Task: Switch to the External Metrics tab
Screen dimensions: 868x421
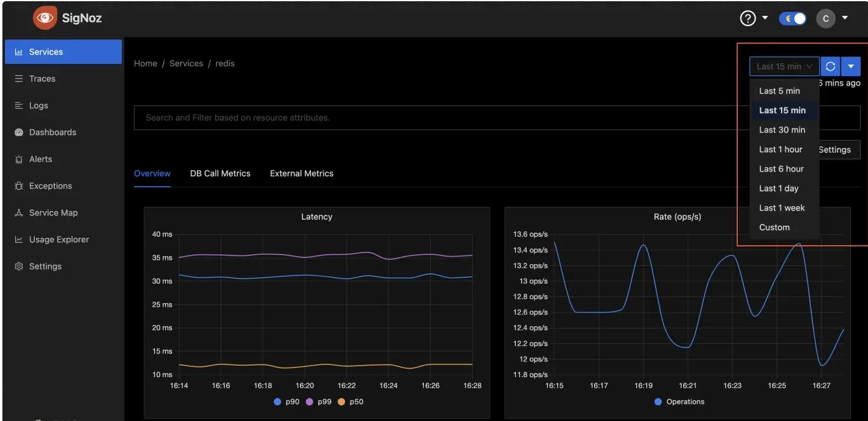Action: [302, 173]
